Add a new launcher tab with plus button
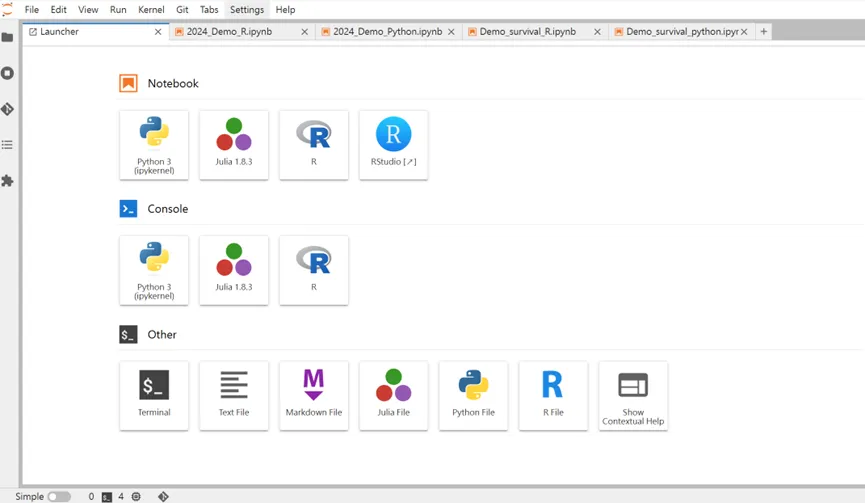This screenshot has height=503, width=865. coord(763,31)
